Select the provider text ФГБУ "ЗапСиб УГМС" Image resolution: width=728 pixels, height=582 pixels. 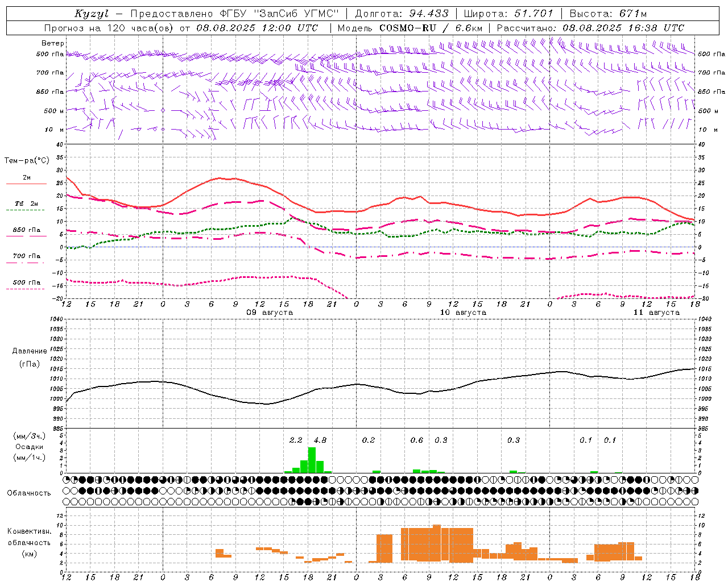(x=279, y=14)
